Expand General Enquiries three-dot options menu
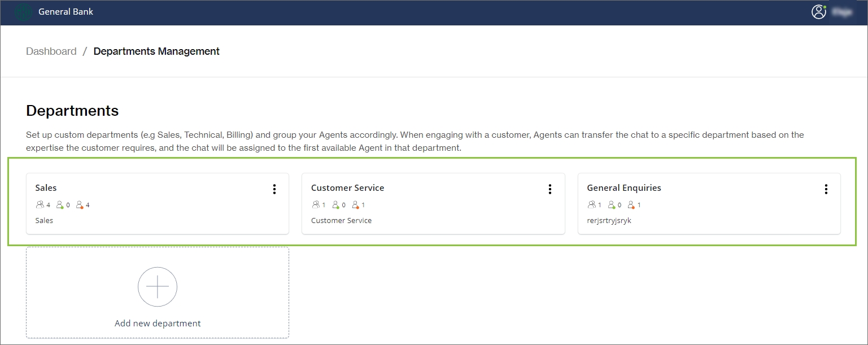The width and height of the screenshot is (868, 345). tap(826, 189)
